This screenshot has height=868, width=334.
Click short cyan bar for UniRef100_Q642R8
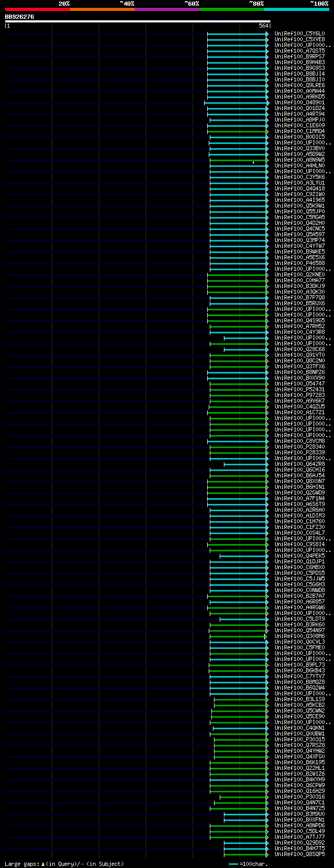246,464
